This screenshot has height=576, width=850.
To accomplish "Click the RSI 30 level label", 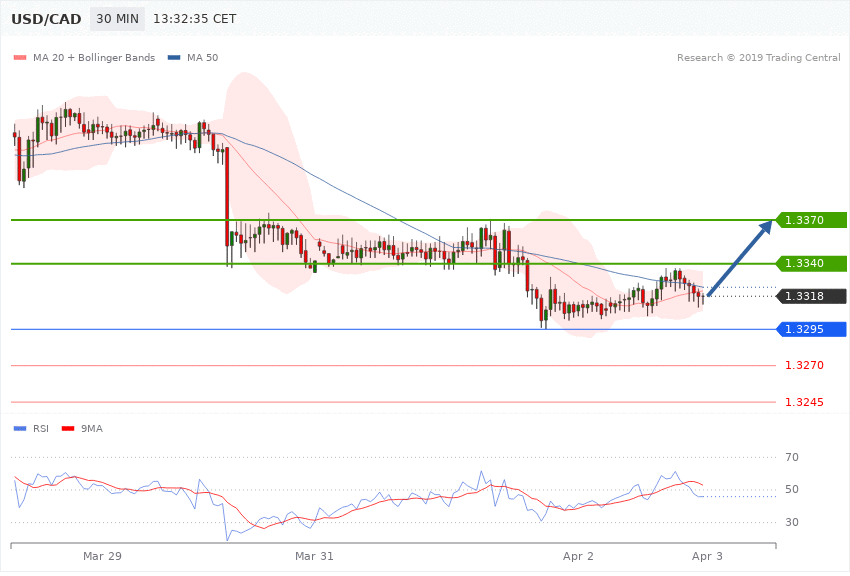I will coord(792,522).
